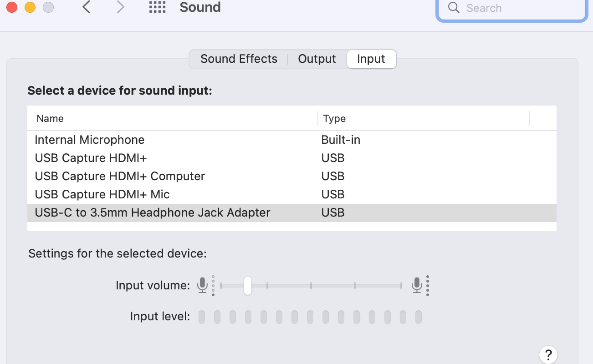Show all preferences grid icon
This screenshot has height=364, width=593.
pos(157,7)
